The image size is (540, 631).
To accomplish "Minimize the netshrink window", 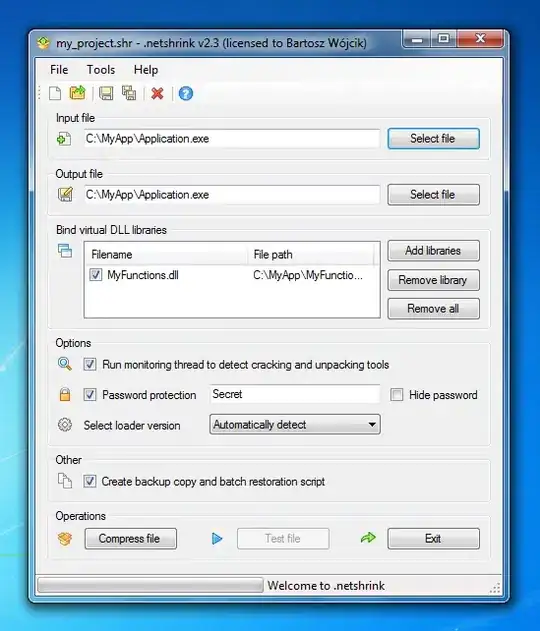I will [417, 39].
